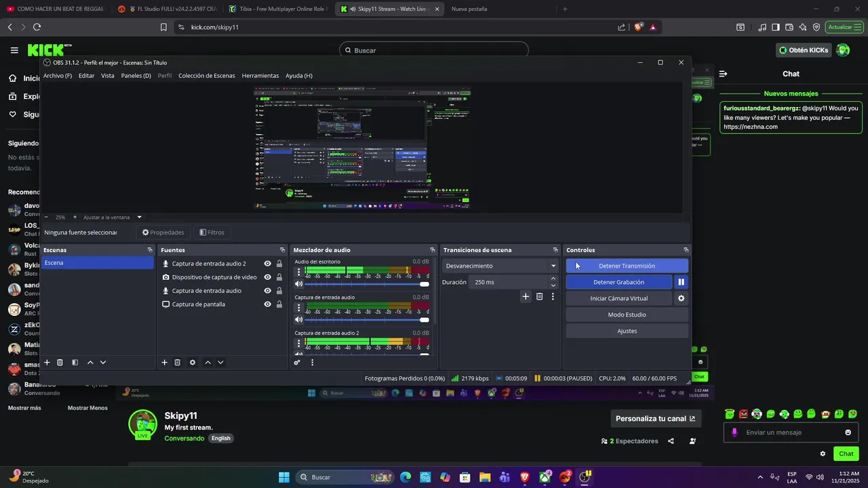
Task: Open Colección de Escenas menu
Action: pos(207,75)
